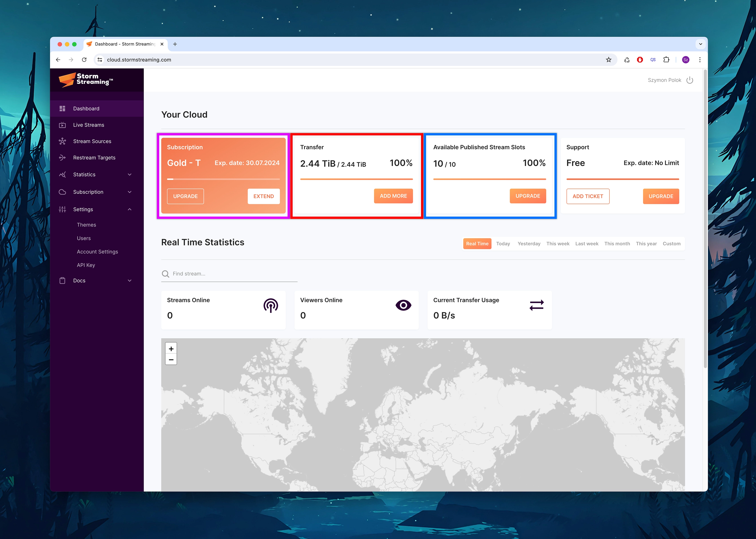Add more transfer with ADD MORE
The image size is (756, 539).
pos(393,196)
